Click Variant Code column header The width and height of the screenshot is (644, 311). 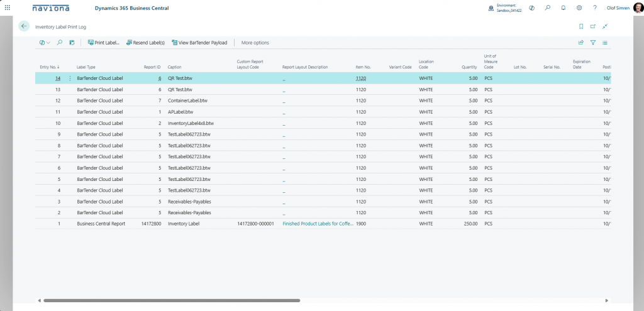[x=400, y=67]
